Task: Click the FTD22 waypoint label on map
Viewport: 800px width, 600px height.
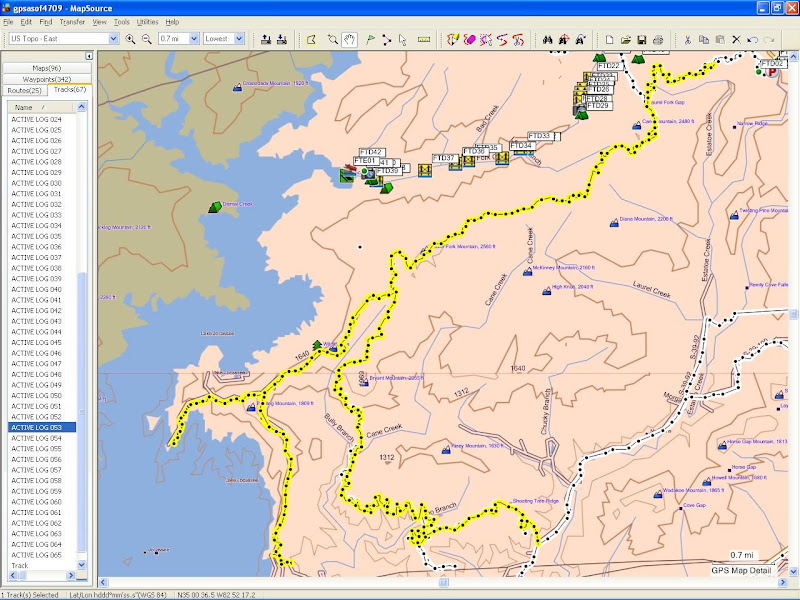Action: point(609,66)
